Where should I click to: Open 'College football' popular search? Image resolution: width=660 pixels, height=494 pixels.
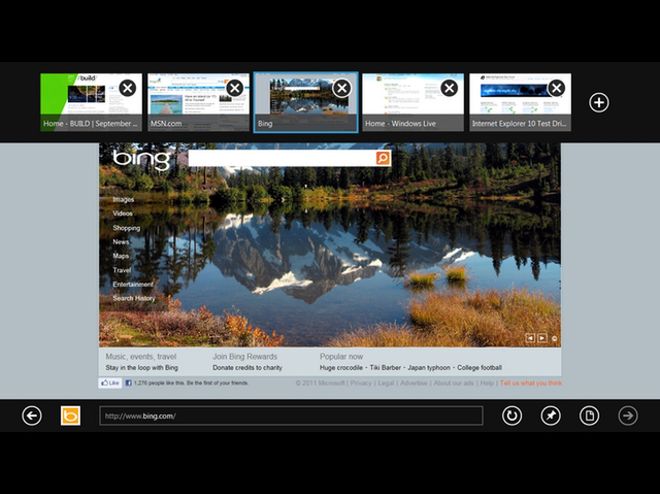(479, 367)
